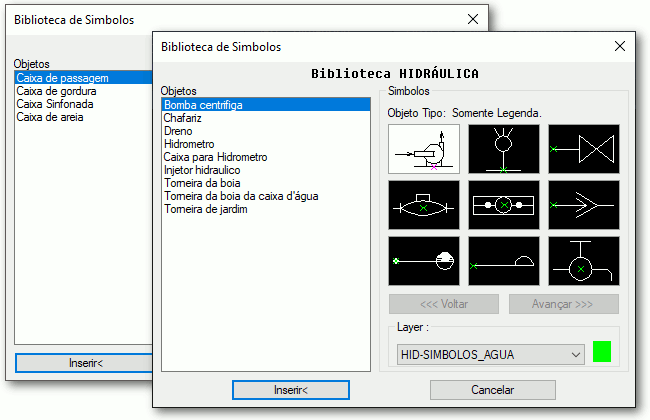This screenshot has width=650, height=420.
Task: Close the front Biblioteca de Simbolos dialog
Action: coord(620,46)
